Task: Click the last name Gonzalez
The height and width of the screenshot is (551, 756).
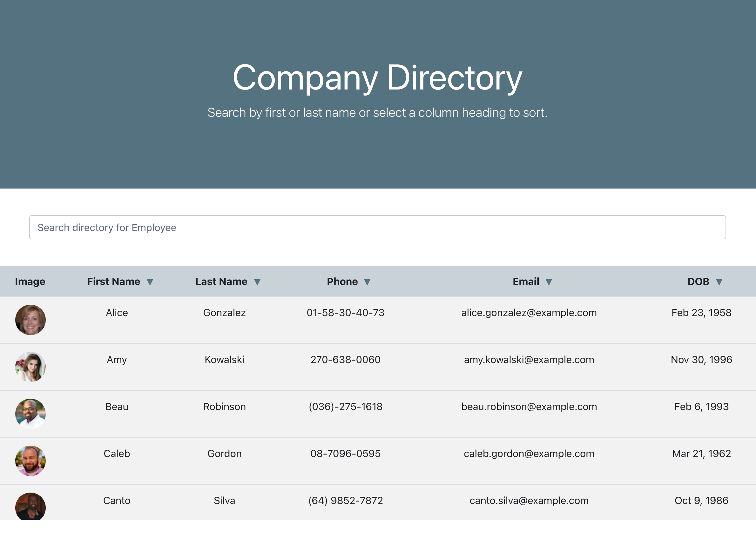Action: (x=224, y=313)
